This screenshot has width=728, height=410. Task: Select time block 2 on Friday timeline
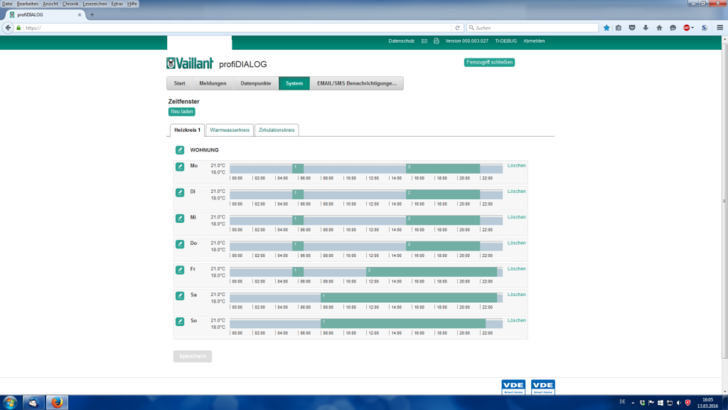pos(431,270)
